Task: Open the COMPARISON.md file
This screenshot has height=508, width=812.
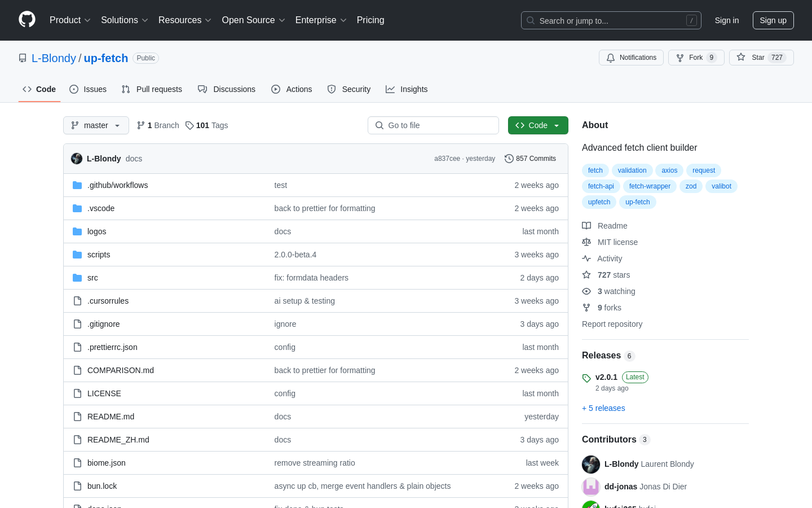Action: click(x=121, y=370)
